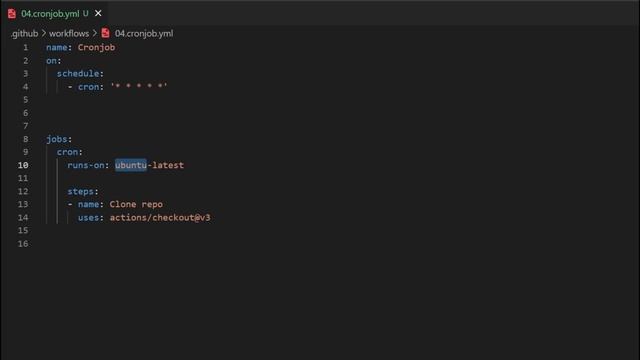Click line number 16 in the gutter
The height and width of the screenshot is (360, 640).
coord(23,244)
